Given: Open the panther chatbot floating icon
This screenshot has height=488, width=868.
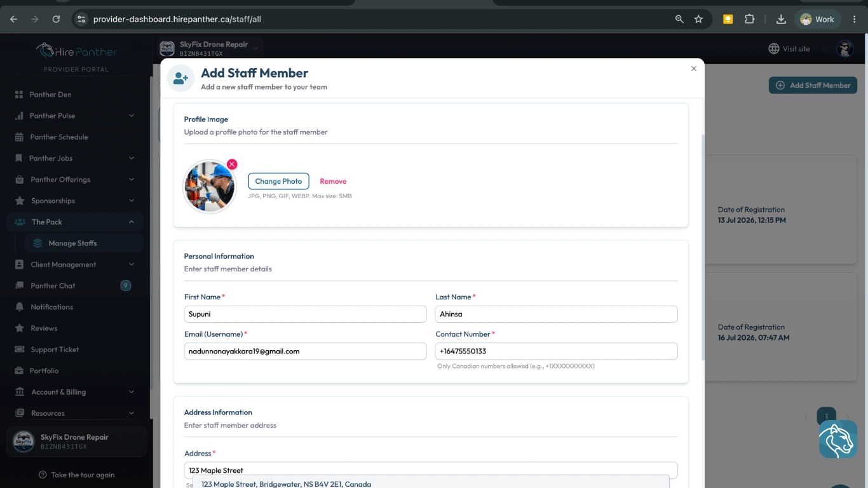Looking at the screenshot, I should tap(837, 439).
